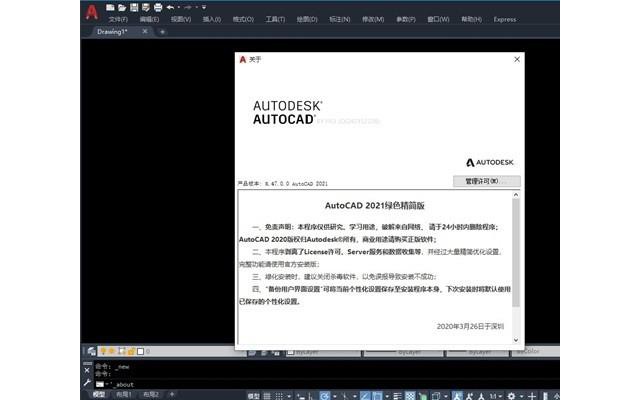
Task: Toggle the polar tracking icon in status bar
Action: click(325, 396)
